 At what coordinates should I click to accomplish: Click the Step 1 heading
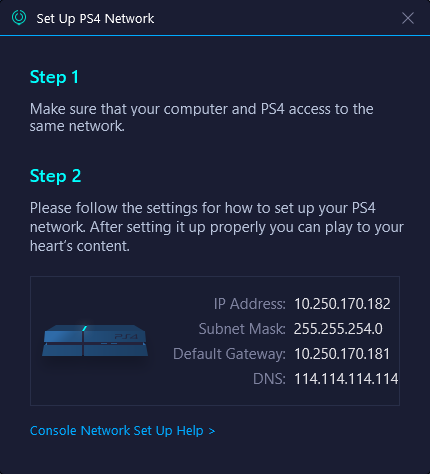coord(54,77)
